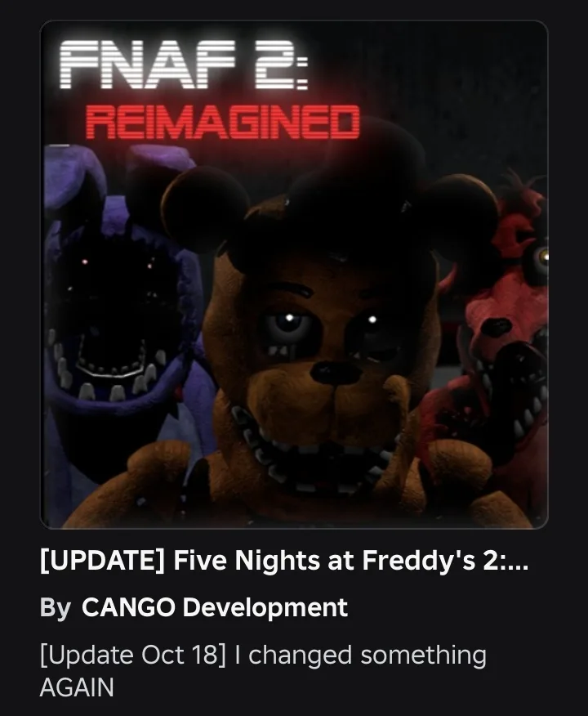
Task: Click Freddy's black nose
Action: (336, 373)
